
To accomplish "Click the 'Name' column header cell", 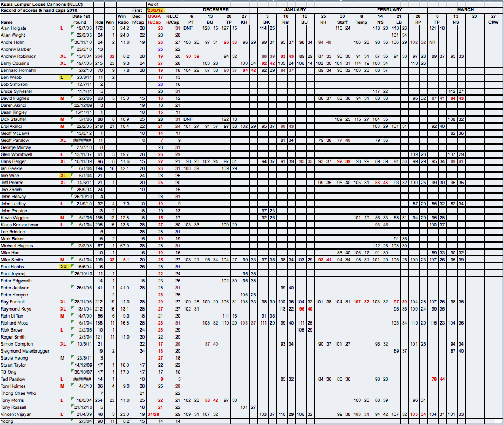I will [6, 22].
